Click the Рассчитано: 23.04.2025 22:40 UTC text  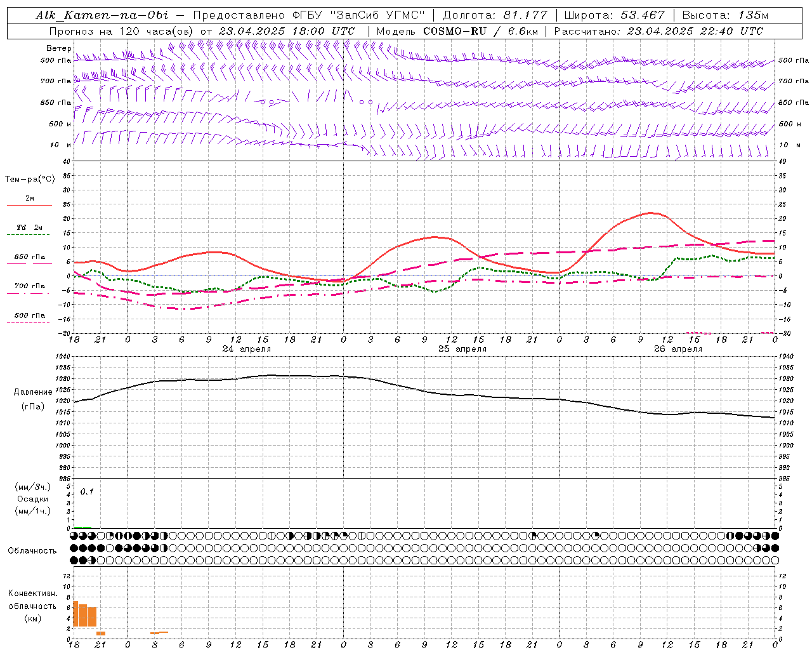pyautogui.click(x=658, y=31)
